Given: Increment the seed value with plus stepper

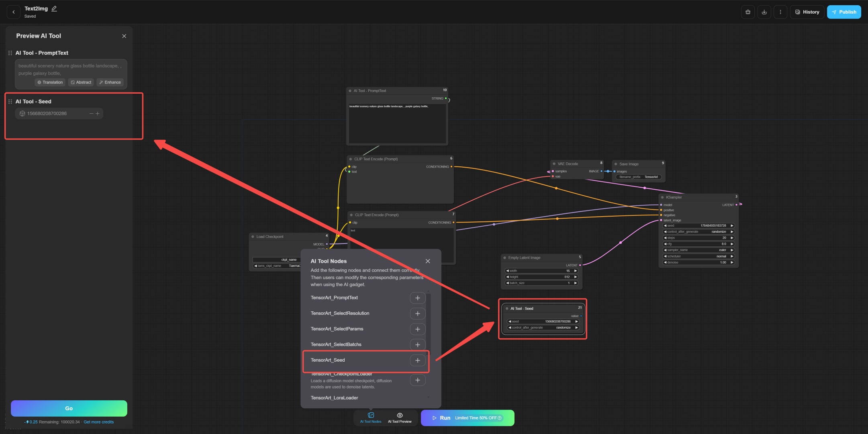Looking at the screenshot, I should click(98, 114).
